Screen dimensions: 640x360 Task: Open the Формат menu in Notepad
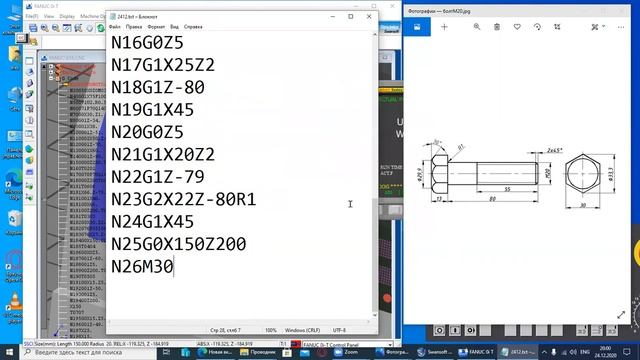point(156,27)
